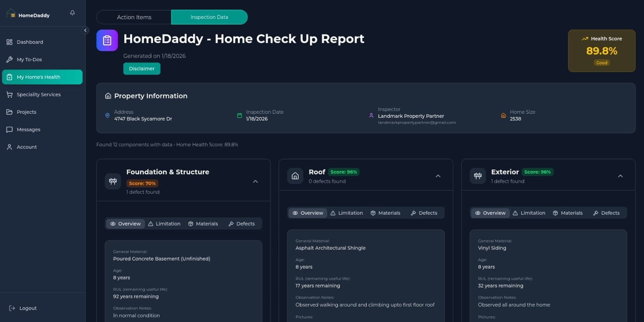Select Foundation Materials tab
The image size is (644, 322).
point(203,224)
